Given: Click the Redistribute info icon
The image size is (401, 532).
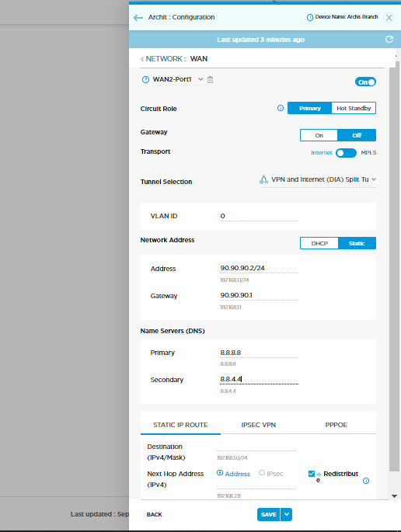Looking at the screenshot, I should pyautogui.click(x=366, y=481).
